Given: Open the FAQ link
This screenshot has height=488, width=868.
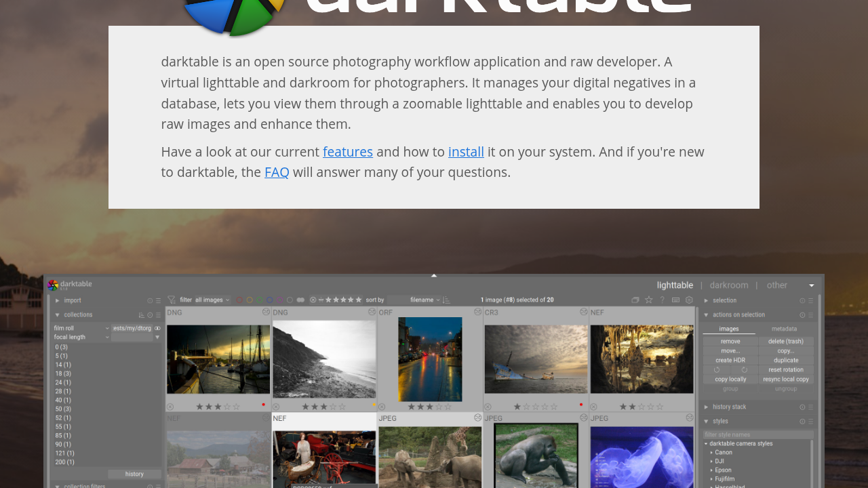Looking at the screenshot, I should (x=277, y=172).
